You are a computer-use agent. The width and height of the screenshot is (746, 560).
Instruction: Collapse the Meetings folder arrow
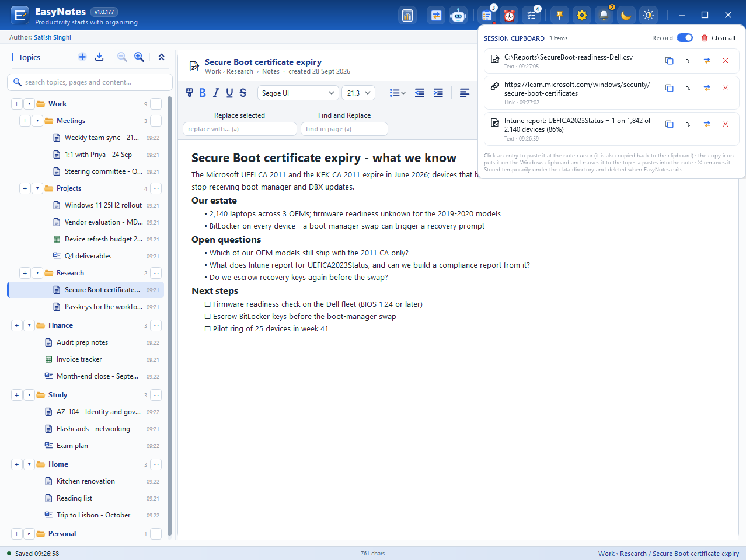click(37, 121)
